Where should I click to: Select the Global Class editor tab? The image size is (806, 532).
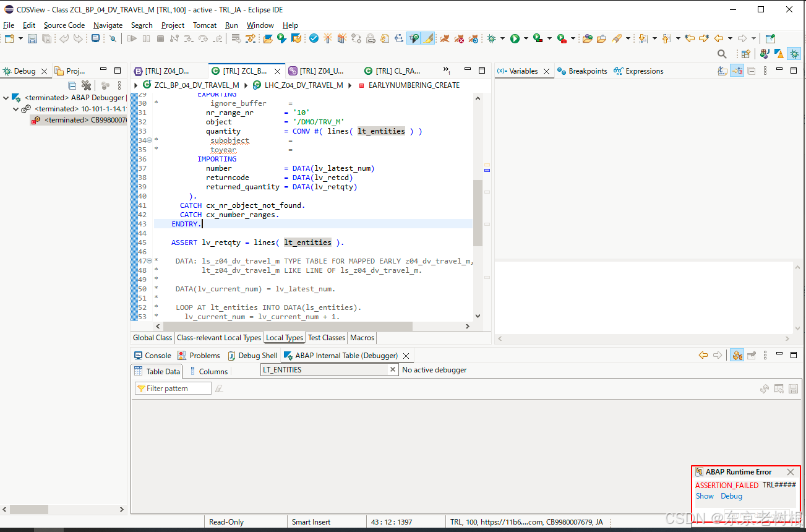point(153,338)
